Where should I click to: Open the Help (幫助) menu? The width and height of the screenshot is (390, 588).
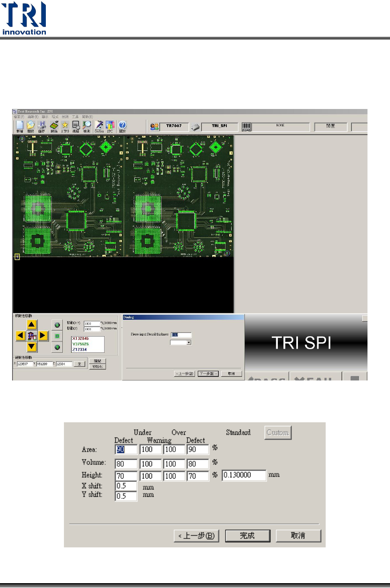(x=88, y=117)
